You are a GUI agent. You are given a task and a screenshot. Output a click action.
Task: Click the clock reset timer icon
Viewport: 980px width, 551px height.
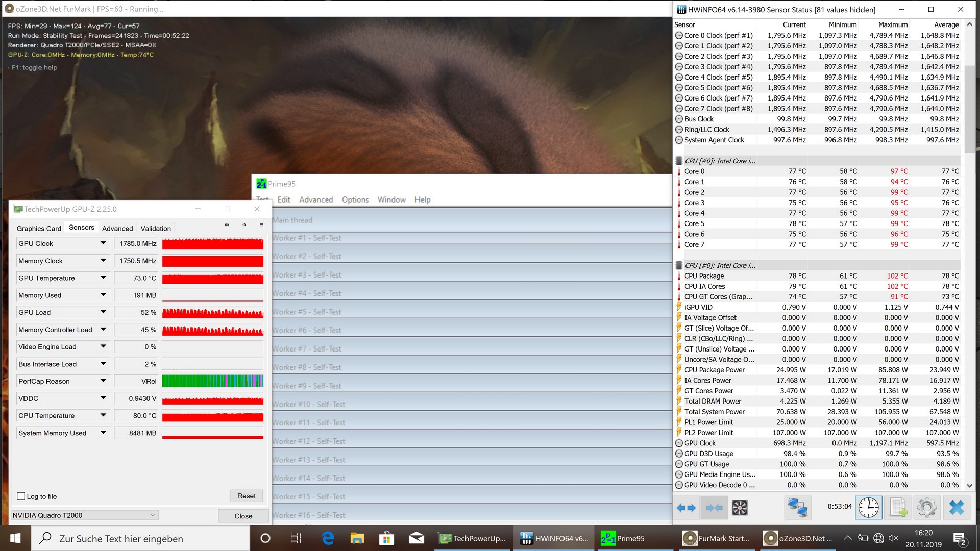point(868,508)
